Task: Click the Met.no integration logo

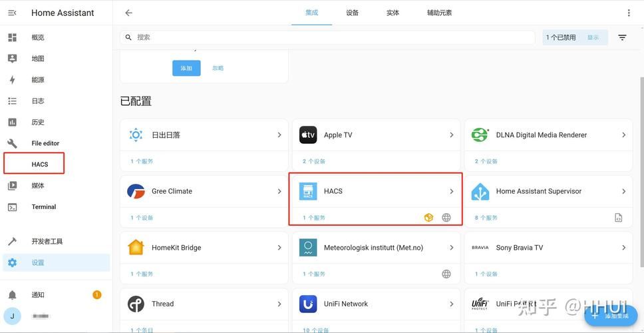Action: click(308, 248)
